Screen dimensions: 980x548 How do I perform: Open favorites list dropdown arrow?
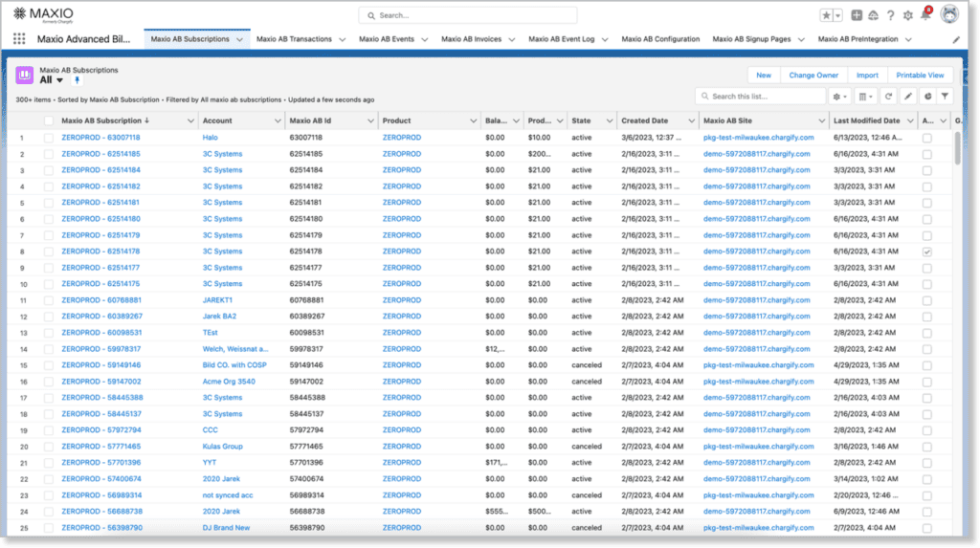click(838, 15)
